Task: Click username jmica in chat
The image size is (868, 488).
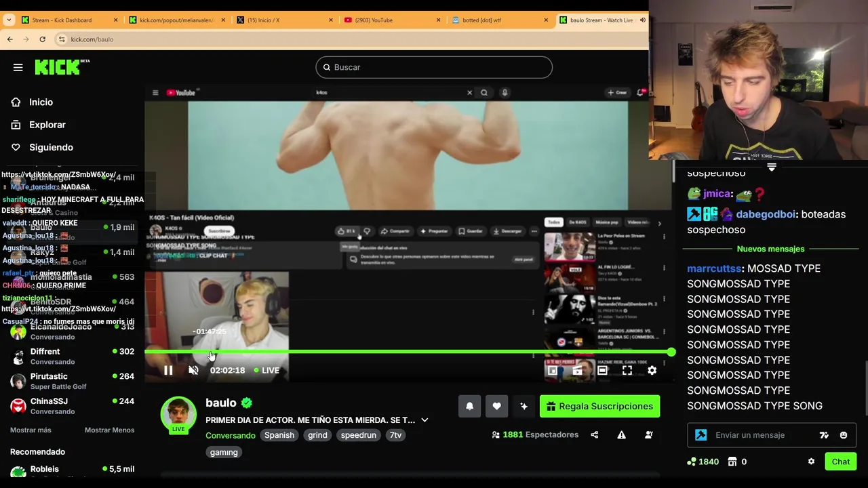Action: 716,194
